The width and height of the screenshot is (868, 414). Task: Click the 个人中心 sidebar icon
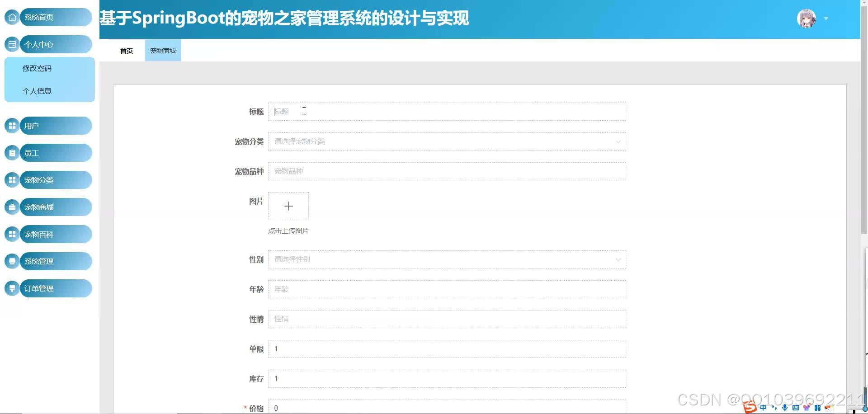[x=12, y=44]
